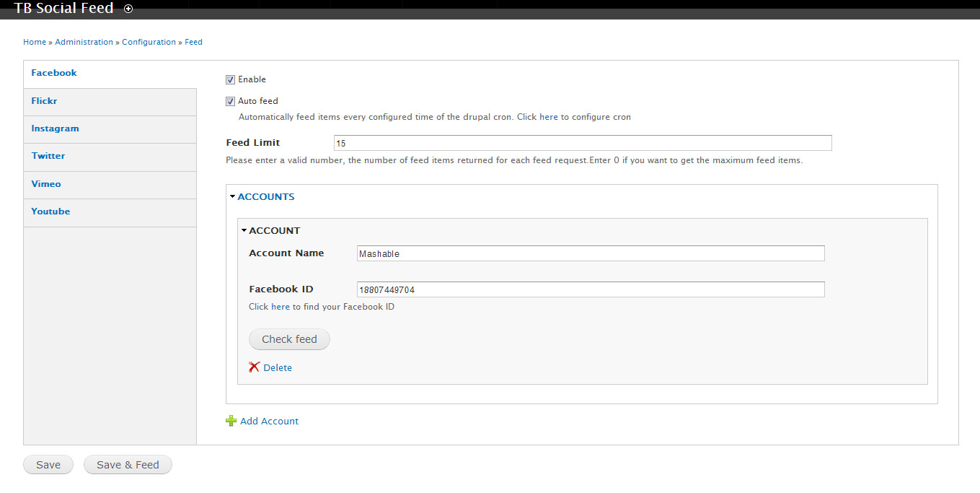Screen dimensions: 980x493
Task: Click the 'Facebook ID' label
Action: [x=281, y=289]
